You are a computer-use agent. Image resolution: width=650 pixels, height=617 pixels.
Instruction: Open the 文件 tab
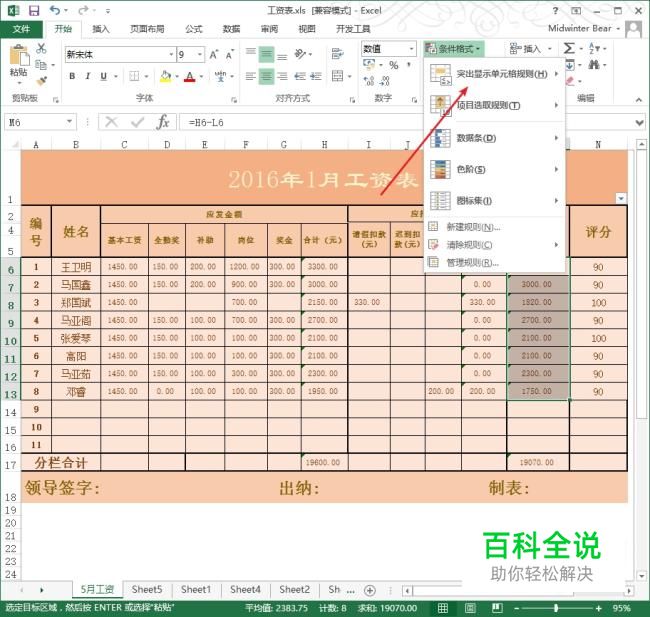tap(21, 29)
